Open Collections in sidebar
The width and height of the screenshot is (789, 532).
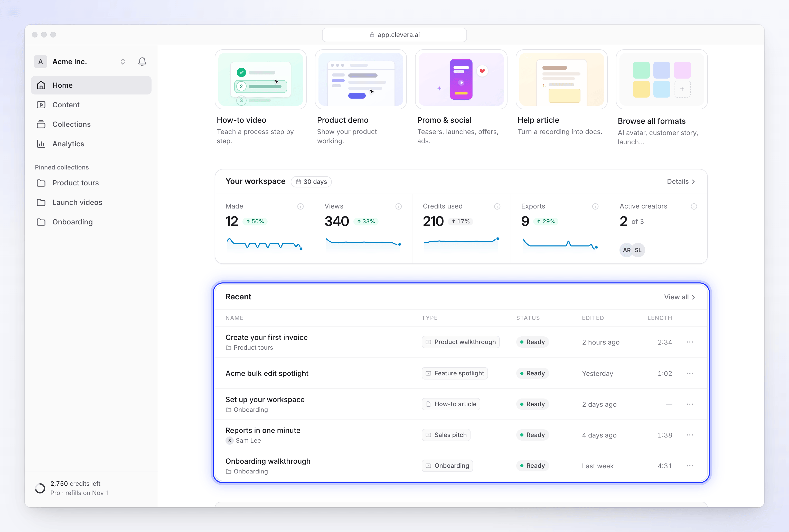pyautogui.click(x=91, y=124)
